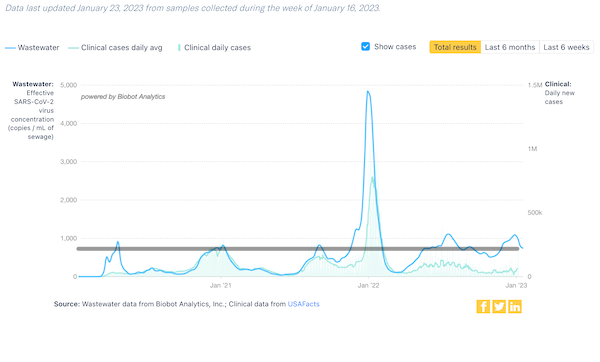Open the USAFacts source link

tap(303, 304)
